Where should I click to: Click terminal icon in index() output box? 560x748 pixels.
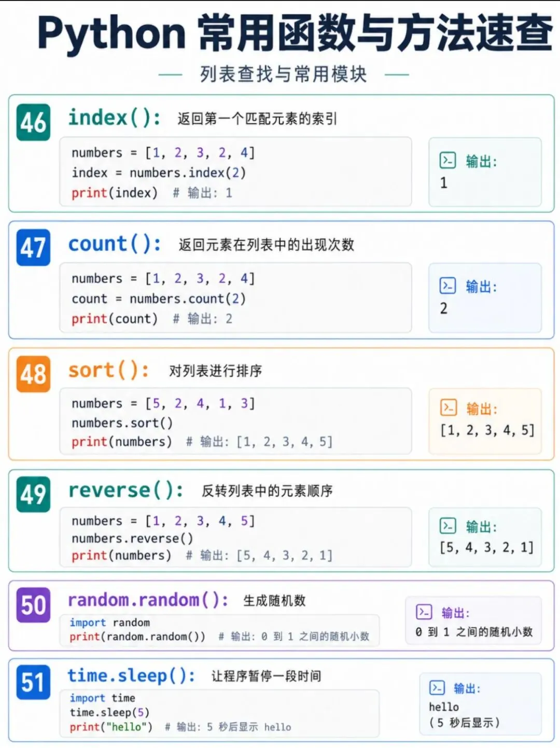[447, 160]
